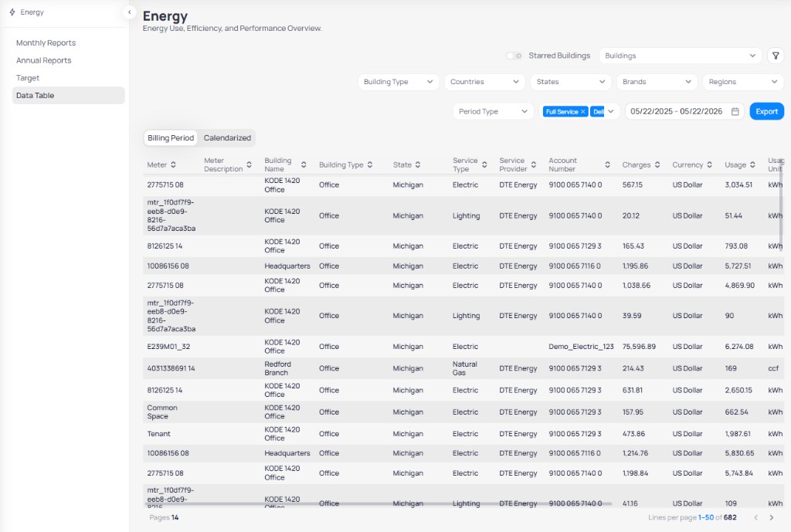Viewport: 791px width, 532px height.
Task: Sort by Service Provider column
Action: pyautogui.click(x=533, y=164)
